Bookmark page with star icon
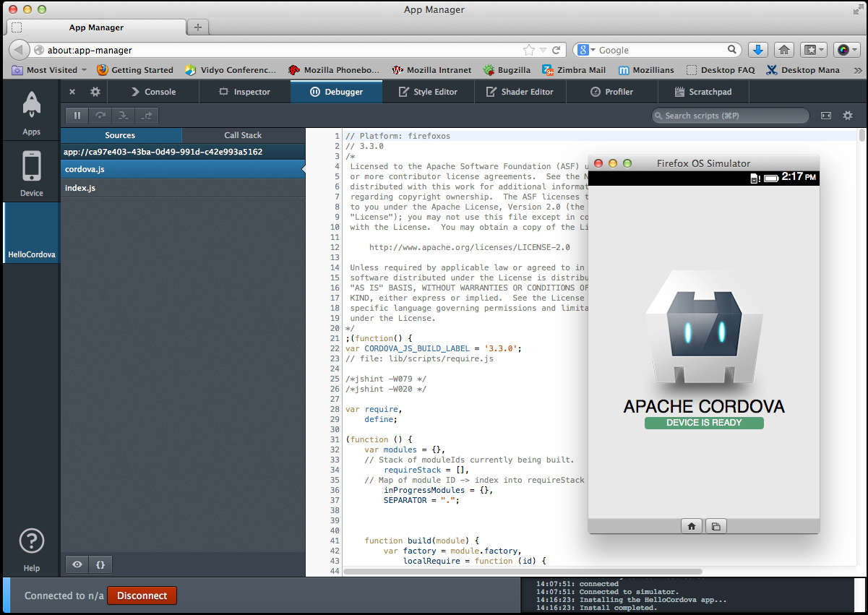 tap(529, 51)
